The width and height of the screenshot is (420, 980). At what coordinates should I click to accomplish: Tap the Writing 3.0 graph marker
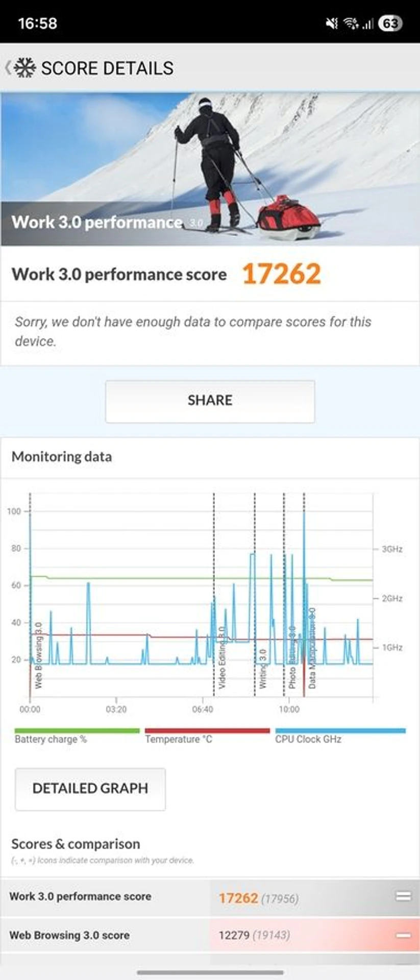[x=262, y=669]
